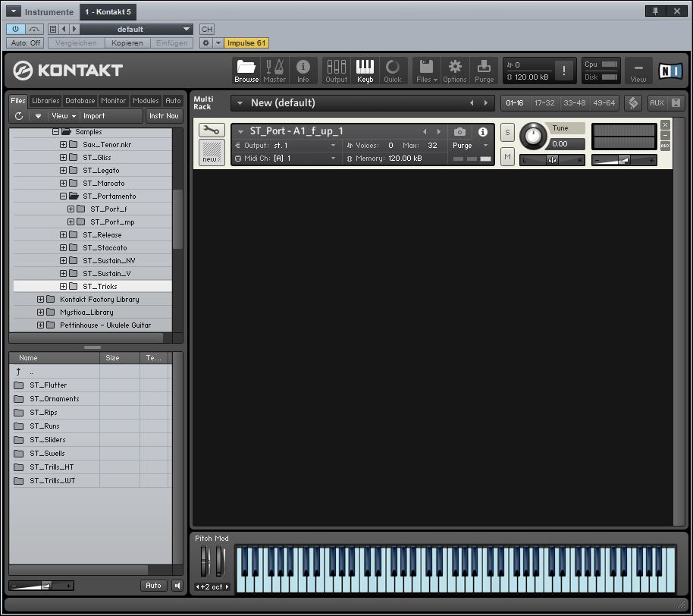Remove the instrument with the X button
This screenshot has width=693, height=616.
coord(665,124)
